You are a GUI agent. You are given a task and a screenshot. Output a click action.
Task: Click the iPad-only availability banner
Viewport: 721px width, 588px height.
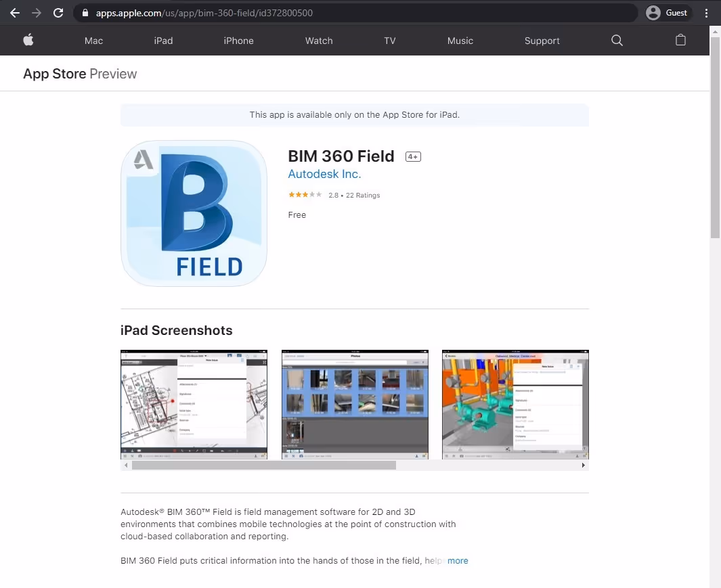(x=355, y=115)
